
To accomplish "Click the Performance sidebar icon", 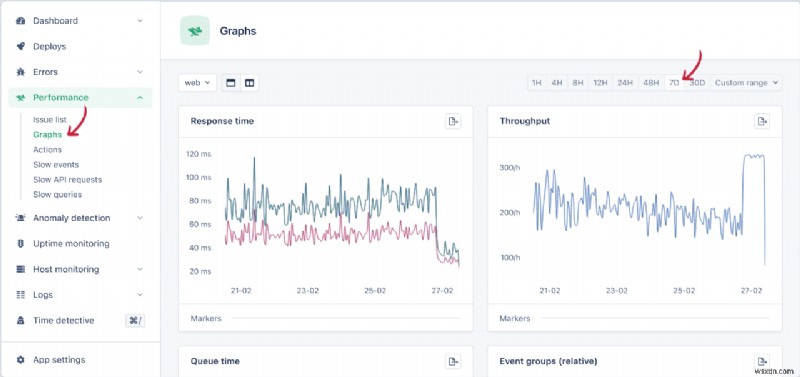I will [20, 97].
